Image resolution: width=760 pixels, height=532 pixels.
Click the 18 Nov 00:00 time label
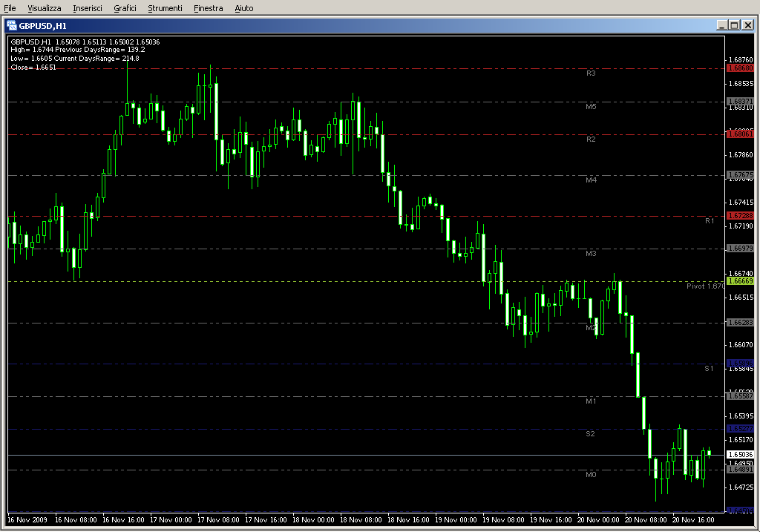point(313,520)
